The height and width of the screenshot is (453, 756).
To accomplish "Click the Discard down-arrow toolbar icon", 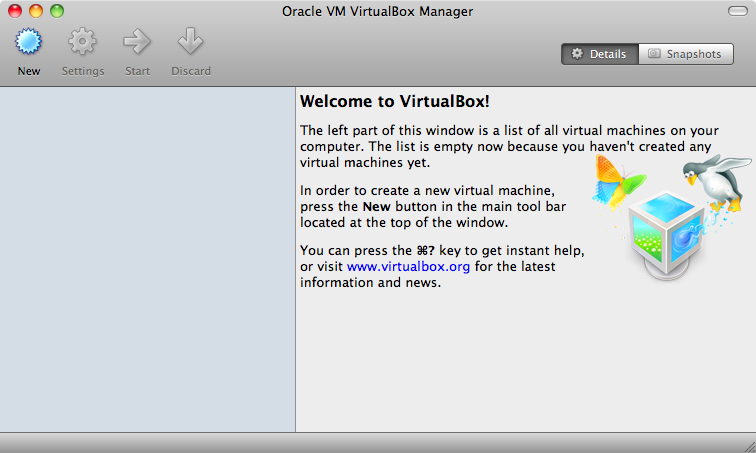I will 190,42.
